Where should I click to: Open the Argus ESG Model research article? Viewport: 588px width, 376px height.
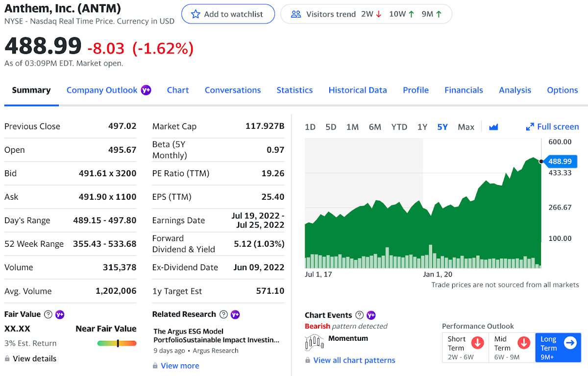216,336
